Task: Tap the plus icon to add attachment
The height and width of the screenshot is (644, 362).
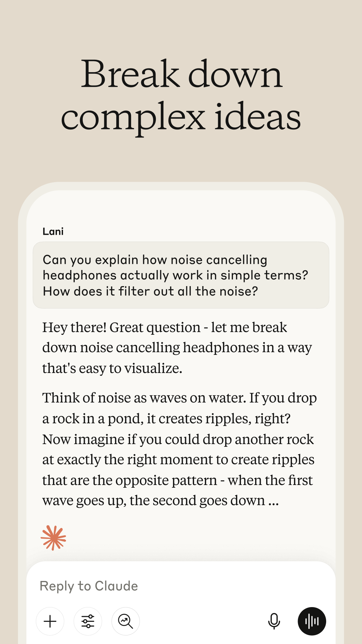Action: tap(50, 621)
